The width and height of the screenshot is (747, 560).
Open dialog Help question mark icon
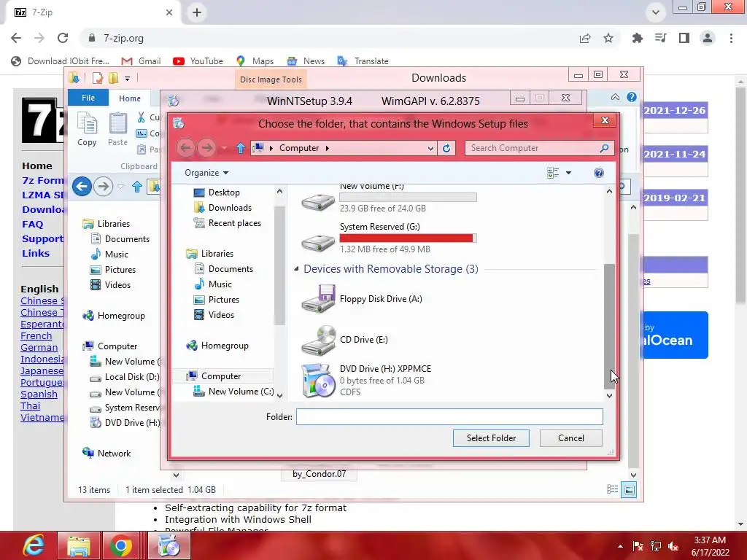(599, 173)
